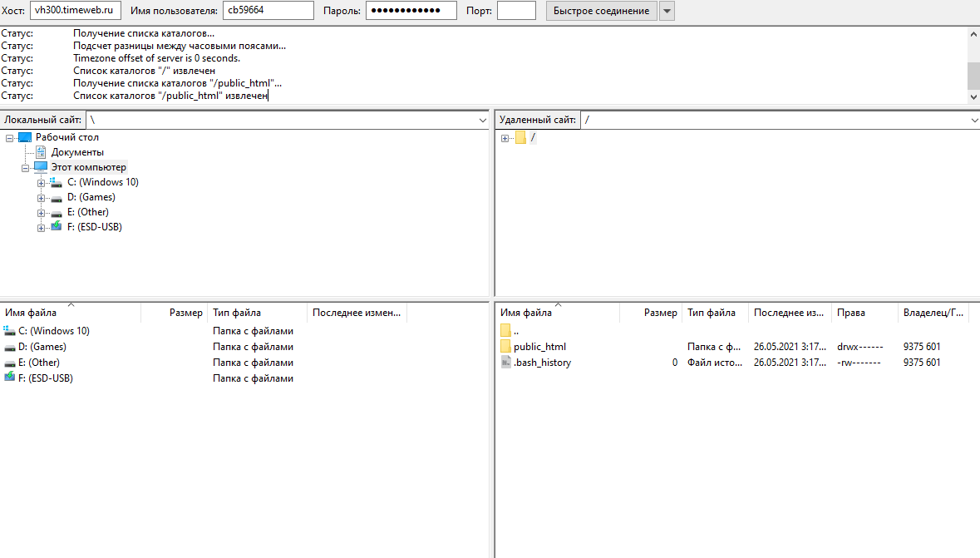Click the Быстрое соединение button
Image resolution: width=980 pixels, height=558 pixels.
point(601,11)
